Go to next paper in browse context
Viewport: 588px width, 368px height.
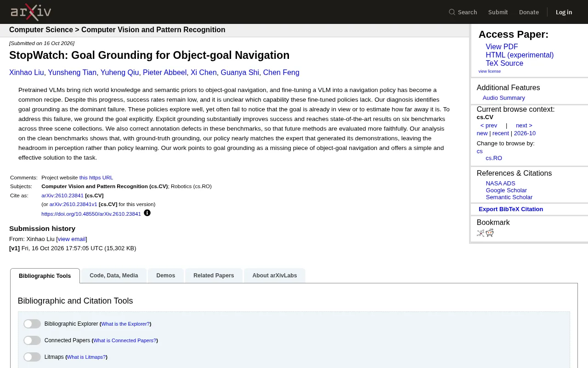(x=524, y=126)
